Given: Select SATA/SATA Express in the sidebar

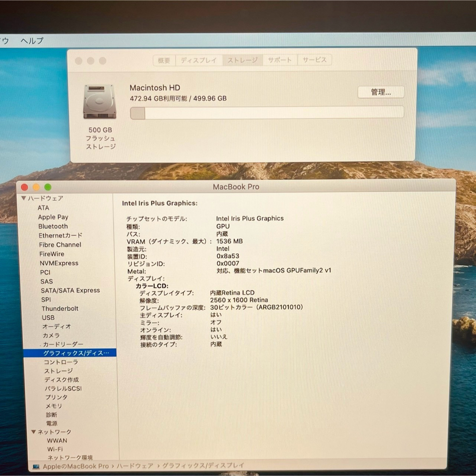Looking at the screenshot, I should (x=71, y=290).
